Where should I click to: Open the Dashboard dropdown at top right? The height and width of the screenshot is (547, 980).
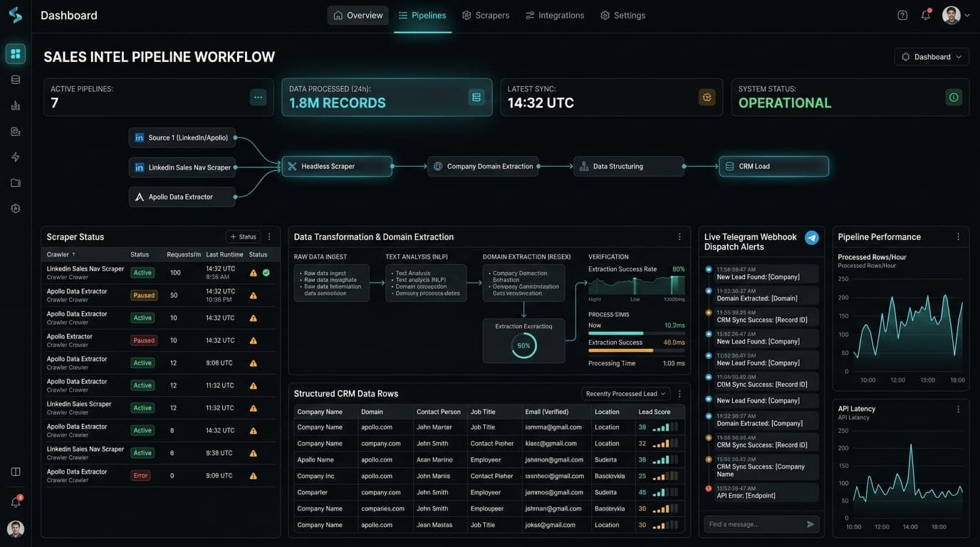click(932, 57)
